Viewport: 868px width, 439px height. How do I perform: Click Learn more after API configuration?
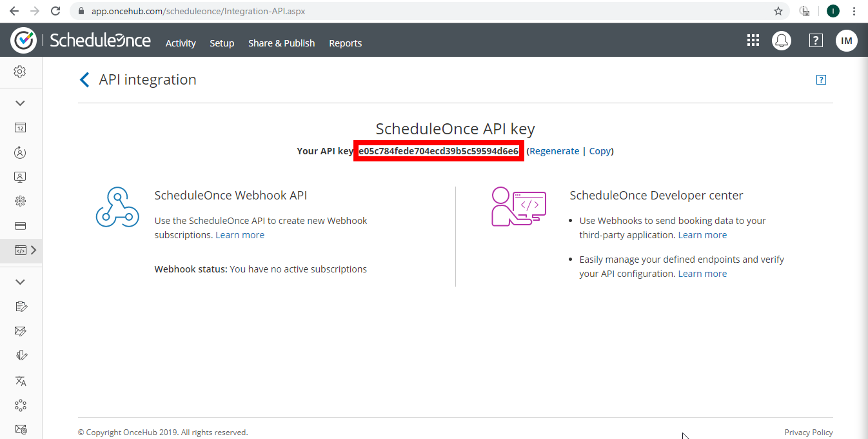702,274
